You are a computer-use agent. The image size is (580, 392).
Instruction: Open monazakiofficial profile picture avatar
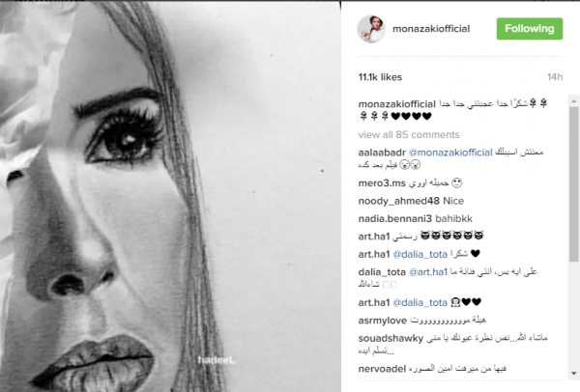click(x=371, y=29)
